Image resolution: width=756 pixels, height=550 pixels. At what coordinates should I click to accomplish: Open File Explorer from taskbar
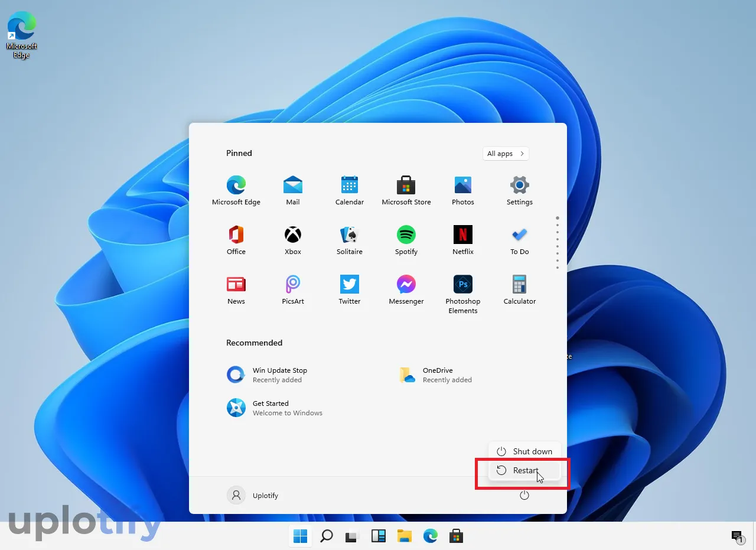(x=405, y=536)
